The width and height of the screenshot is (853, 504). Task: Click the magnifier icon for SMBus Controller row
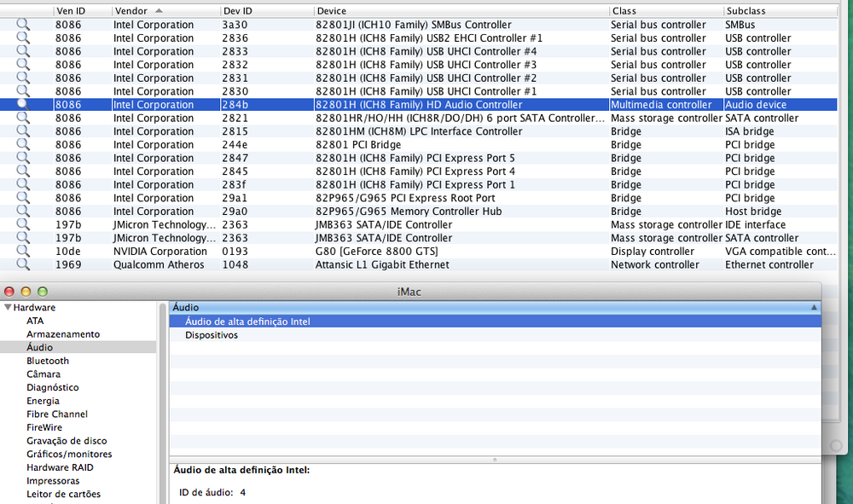[x=23, y=25]
